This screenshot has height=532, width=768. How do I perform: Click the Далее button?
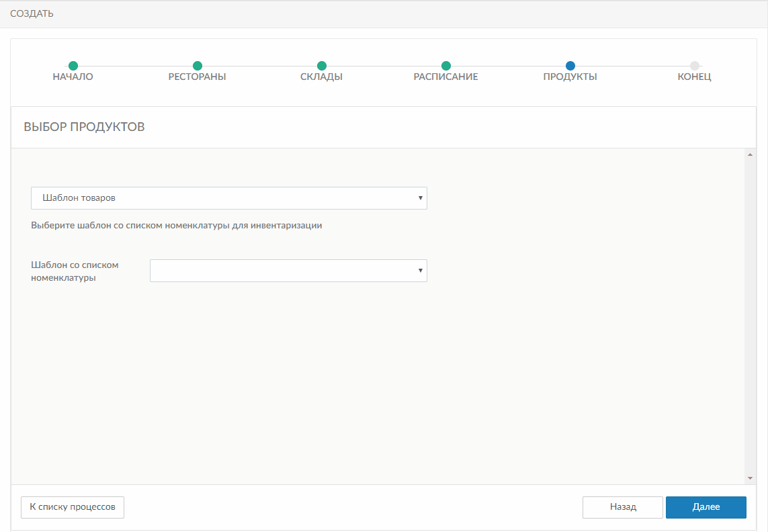click(x=706, y=507)
